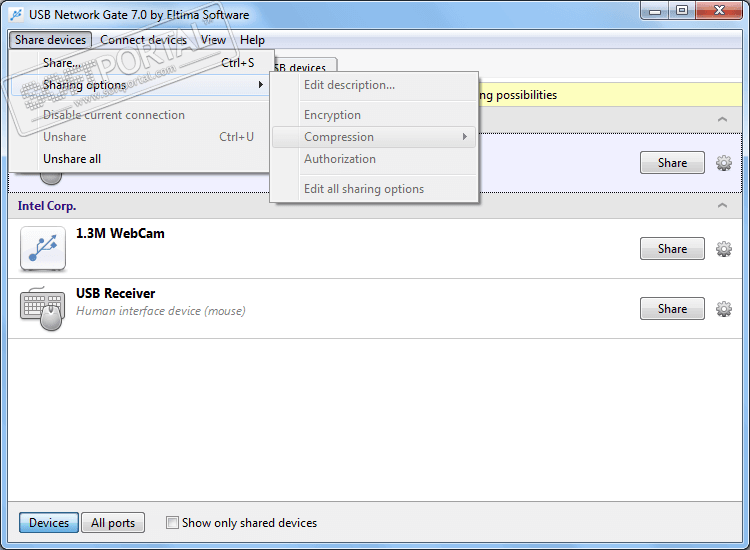Click Disable current connection entry
Image resolution: width=750 pixels, height=550 pixels.
pyautogui.click(x=140, y=115)
